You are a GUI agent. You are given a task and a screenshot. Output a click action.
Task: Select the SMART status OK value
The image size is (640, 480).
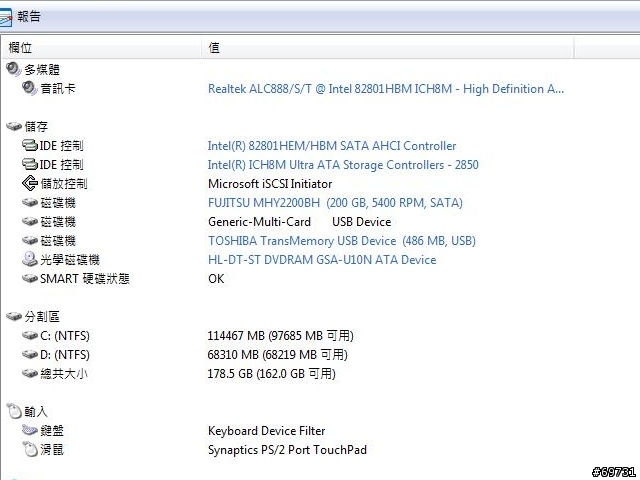pos(216,279)
